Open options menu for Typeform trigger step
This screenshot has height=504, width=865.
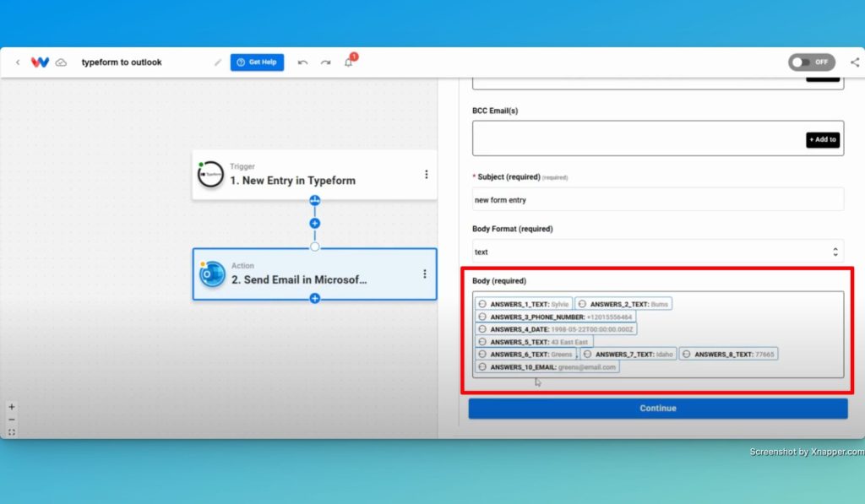tap(426, 174)
